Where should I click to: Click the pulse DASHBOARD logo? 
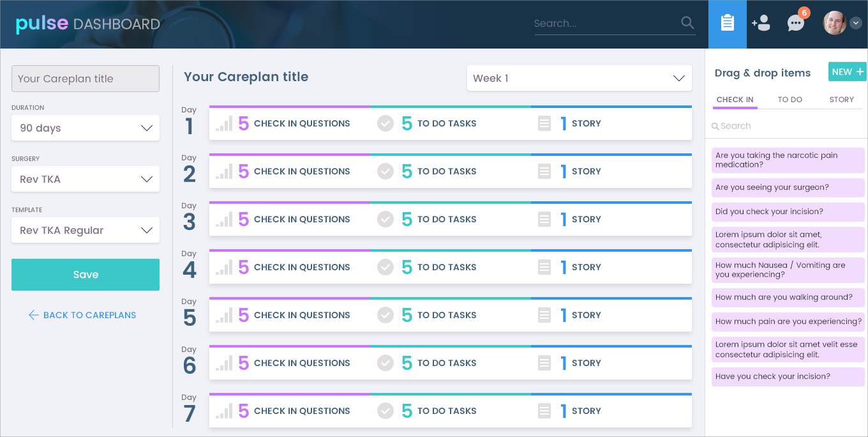click(87, 24)
